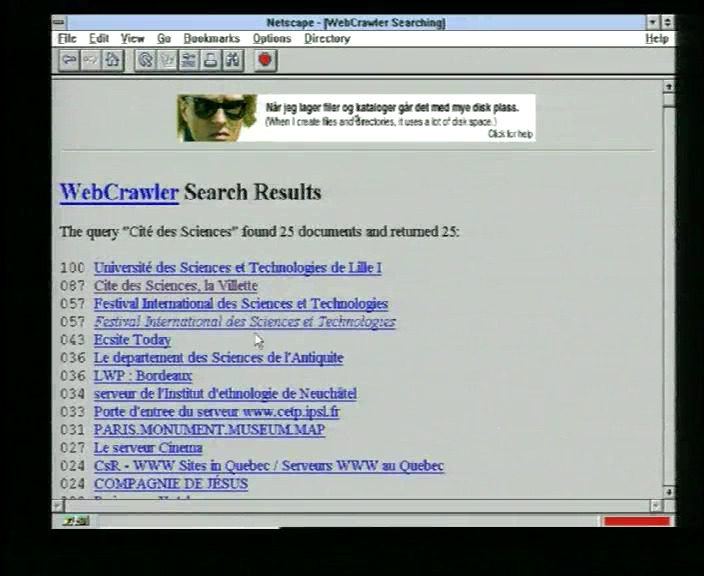Open serveur de l'Institut d'ethnologie de Neuchâtel
The image size is (704, 576).
[x=225, y=394]
